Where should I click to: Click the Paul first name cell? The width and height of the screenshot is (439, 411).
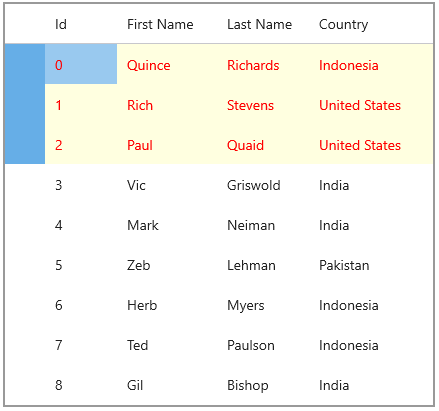[167, 144]
